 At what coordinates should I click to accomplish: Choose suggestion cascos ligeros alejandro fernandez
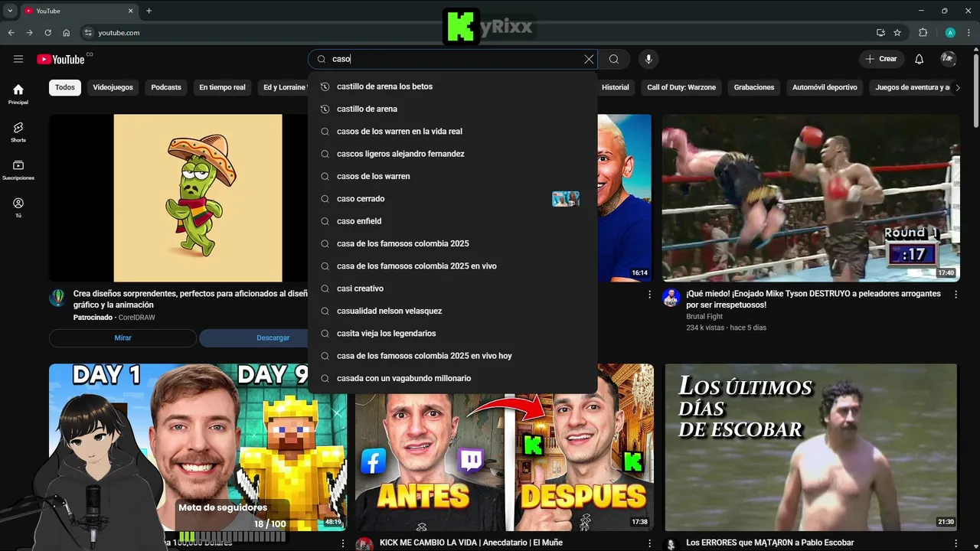pos(452,154)
